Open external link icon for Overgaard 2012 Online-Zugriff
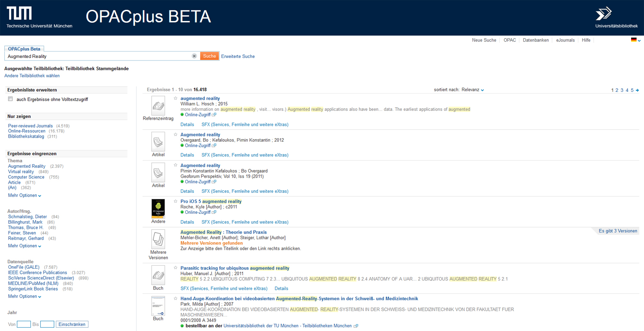Viewport: 644px width, 331px height. click(x=214, y=146)
